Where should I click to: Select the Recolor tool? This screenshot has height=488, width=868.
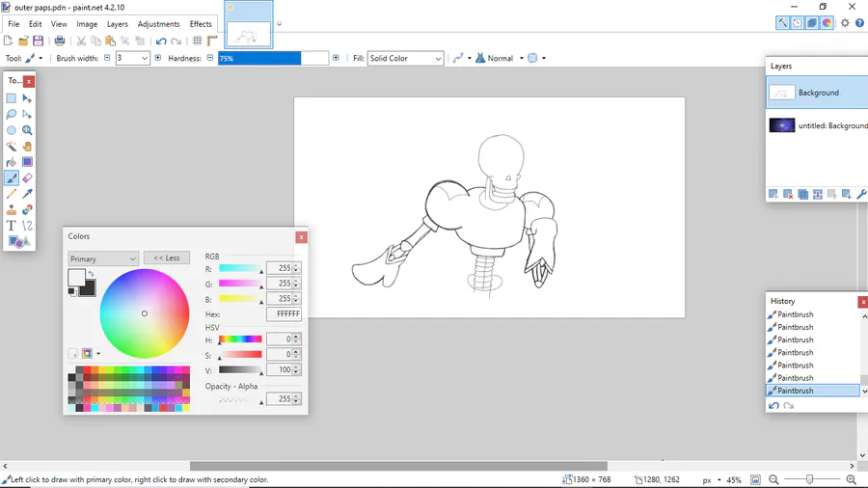27,209
